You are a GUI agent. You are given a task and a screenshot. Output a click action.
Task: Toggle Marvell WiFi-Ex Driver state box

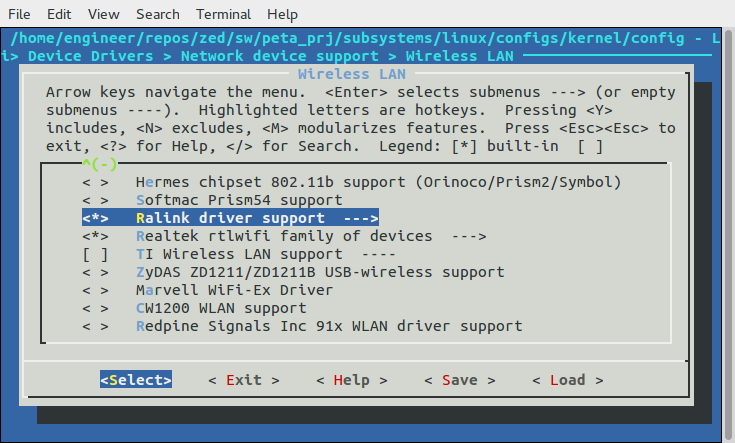point(96,290)
